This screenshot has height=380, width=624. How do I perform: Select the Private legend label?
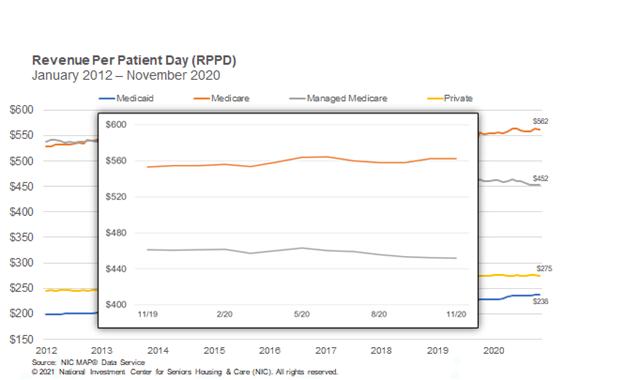458,98
